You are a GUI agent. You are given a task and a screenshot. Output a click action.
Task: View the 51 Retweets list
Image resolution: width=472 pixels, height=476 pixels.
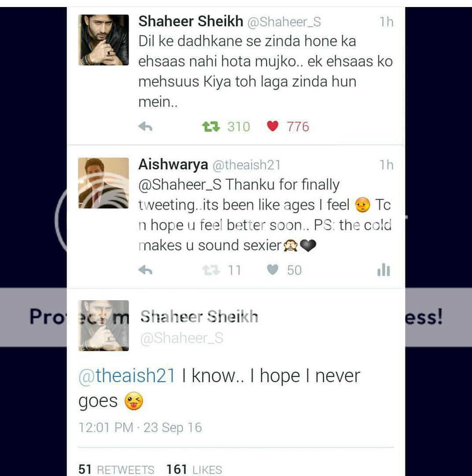click(x=116, y=469)
